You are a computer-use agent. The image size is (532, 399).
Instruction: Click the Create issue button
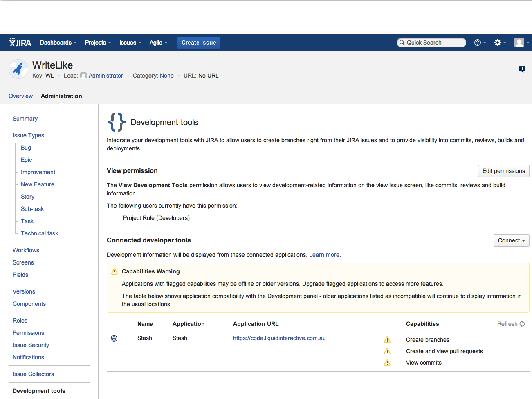[199, 43]
